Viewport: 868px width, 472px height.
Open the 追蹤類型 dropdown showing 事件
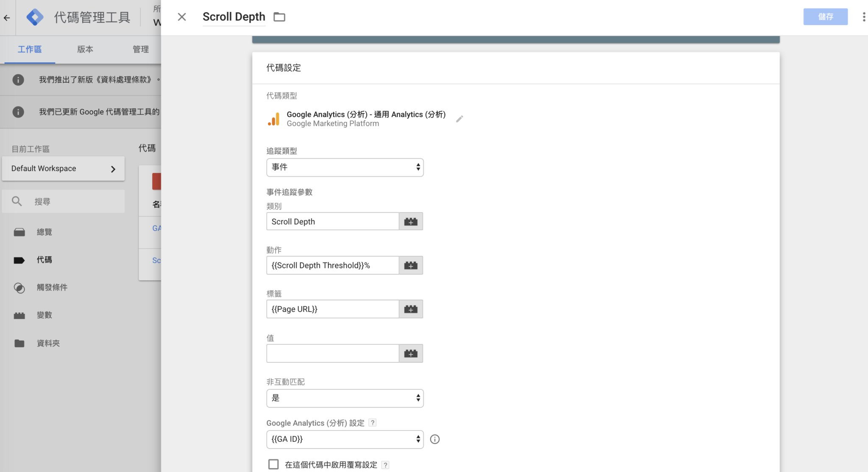[x=345, y=167]
